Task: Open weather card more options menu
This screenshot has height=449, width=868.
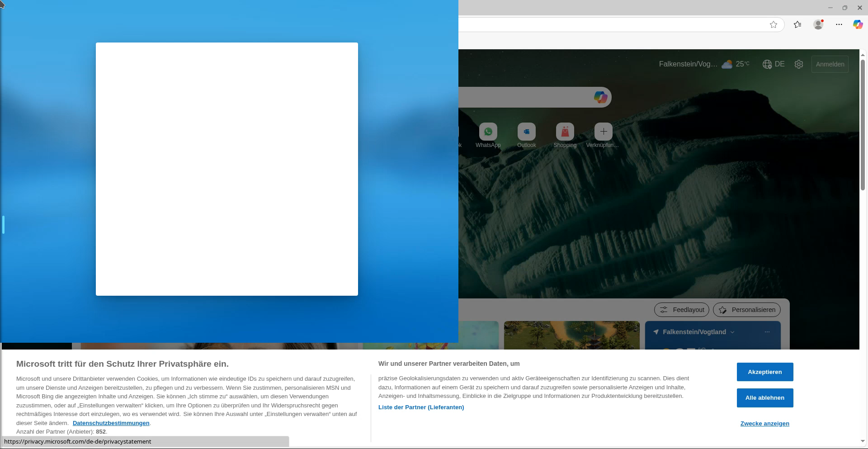Action: tap(767, 332)
